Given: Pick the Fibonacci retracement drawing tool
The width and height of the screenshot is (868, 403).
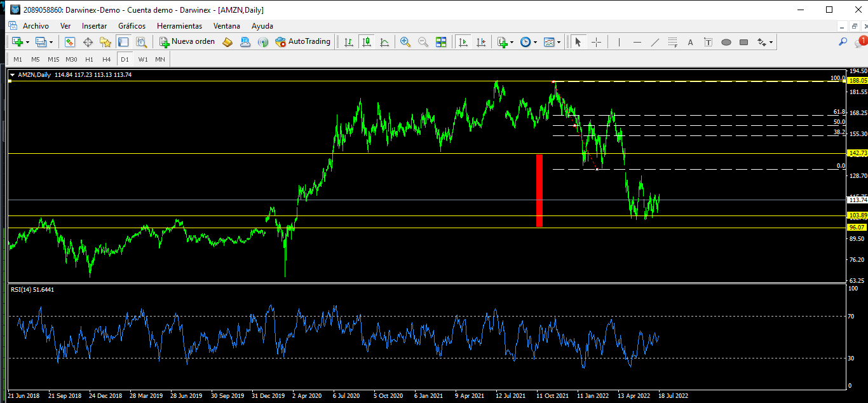Looking at the screenshot, I should [x=672, y=42].
